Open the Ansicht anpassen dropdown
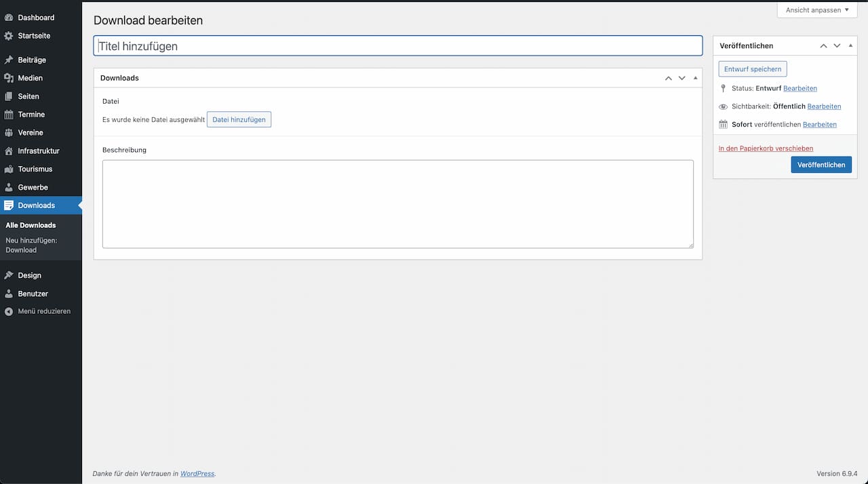Viewport: 868px width, 484px height. pyautogui.click(x=816, y=10)
